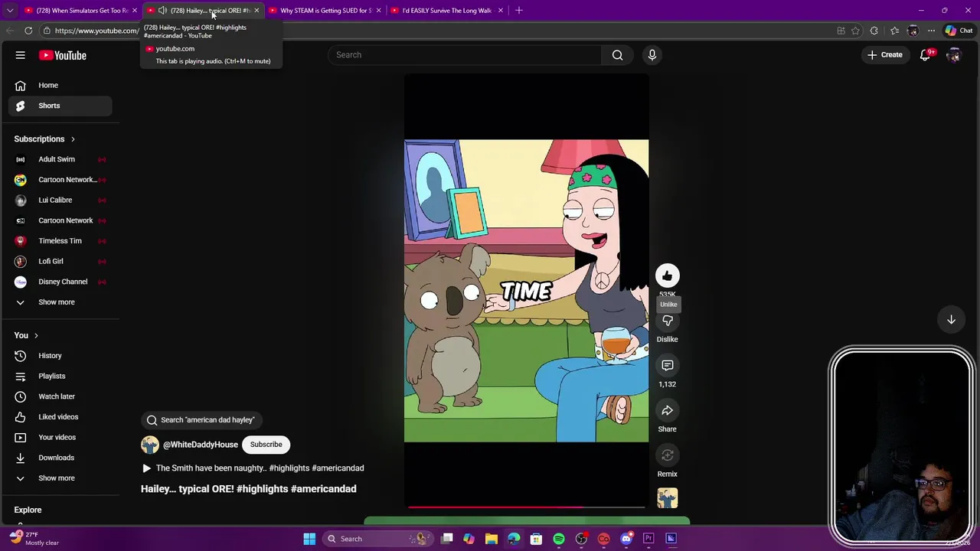Open the YouTube notifications bell

pos(926,55)
